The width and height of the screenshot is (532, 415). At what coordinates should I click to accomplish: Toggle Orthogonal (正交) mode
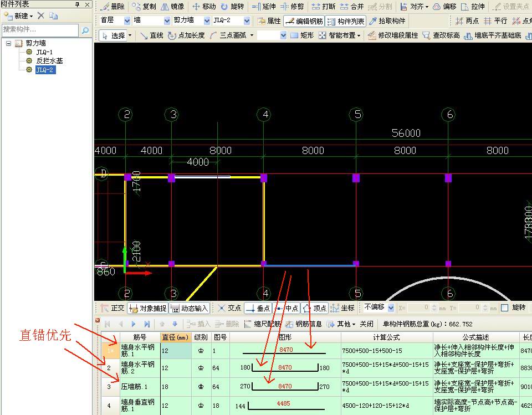tap(113, 308)
